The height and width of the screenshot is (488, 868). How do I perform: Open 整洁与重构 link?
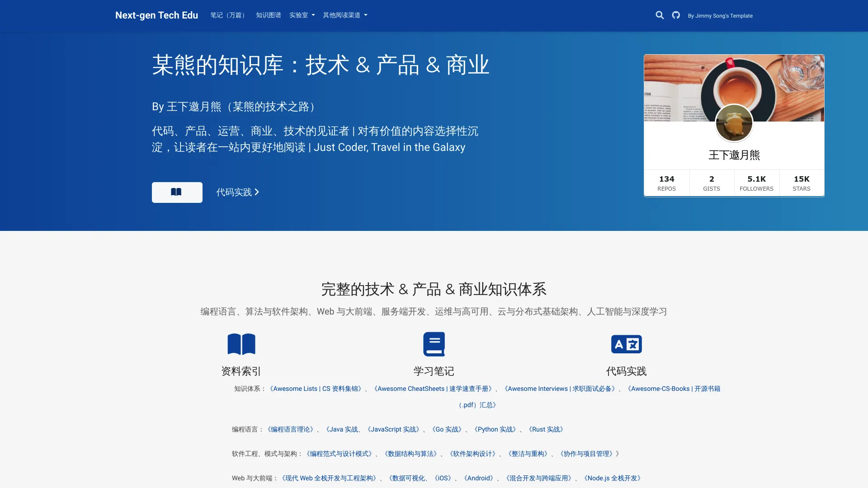(x=528, y=454)
